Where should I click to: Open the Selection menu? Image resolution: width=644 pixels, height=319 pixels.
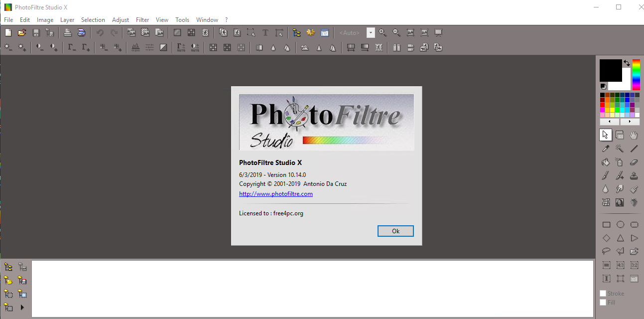pyautogui.click(x=93, y=20)
